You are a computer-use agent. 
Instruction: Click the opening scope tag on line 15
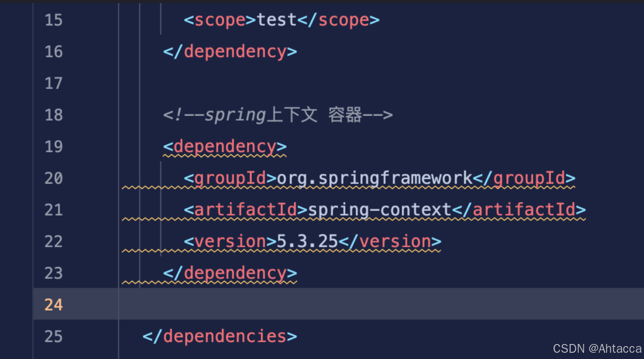pos(220,20)
